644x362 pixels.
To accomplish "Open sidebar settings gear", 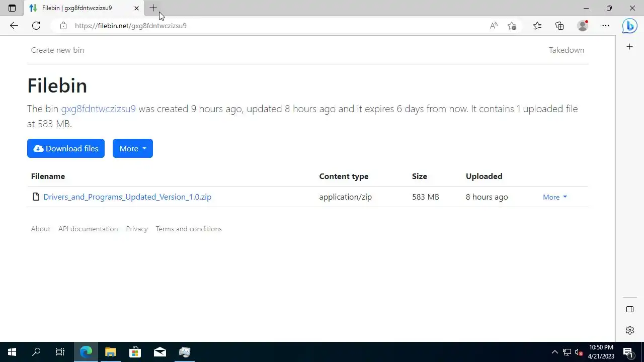I will (x=630, y=330).
